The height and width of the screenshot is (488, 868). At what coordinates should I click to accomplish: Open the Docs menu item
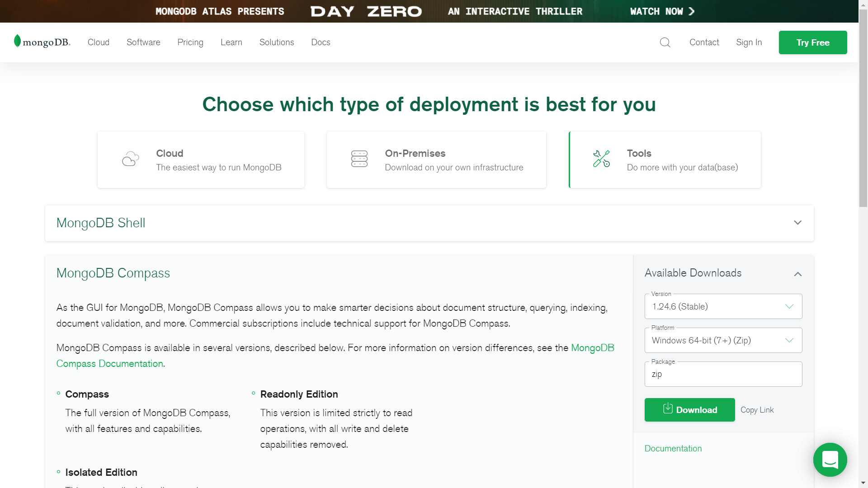coord(321,42)
